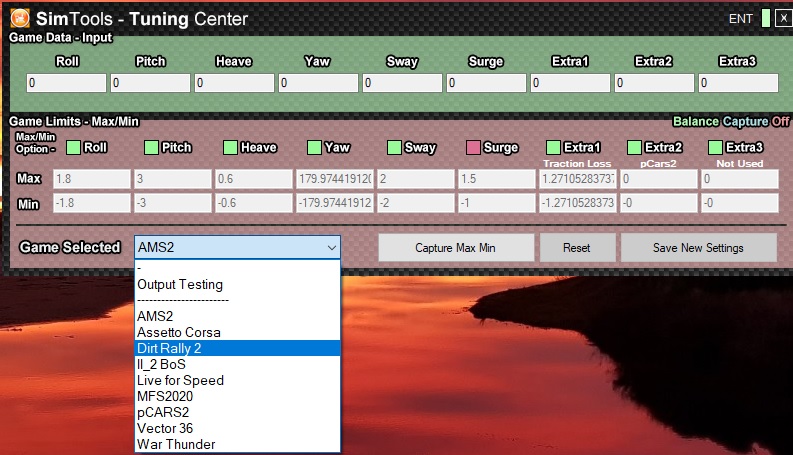
Task: Click the pCars2 label under Extra2
Action: 658,164
